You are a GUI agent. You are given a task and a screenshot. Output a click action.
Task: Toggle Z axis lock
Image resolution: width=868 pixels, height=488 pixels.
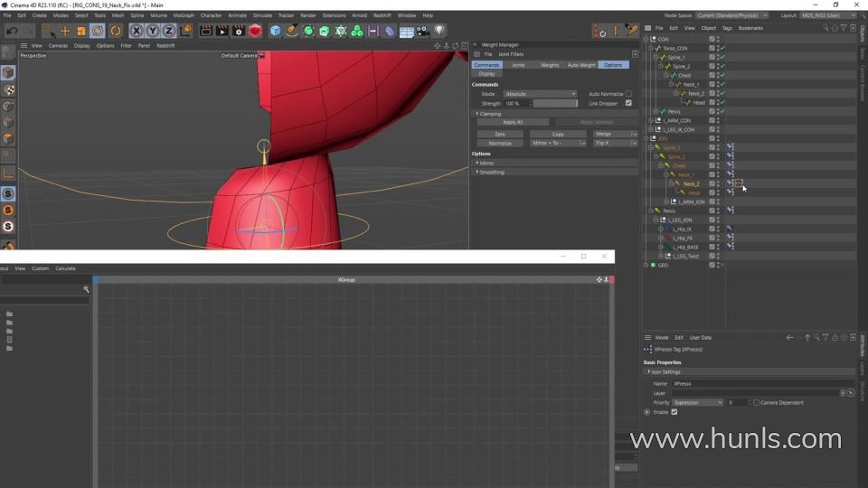click(169, 31)
